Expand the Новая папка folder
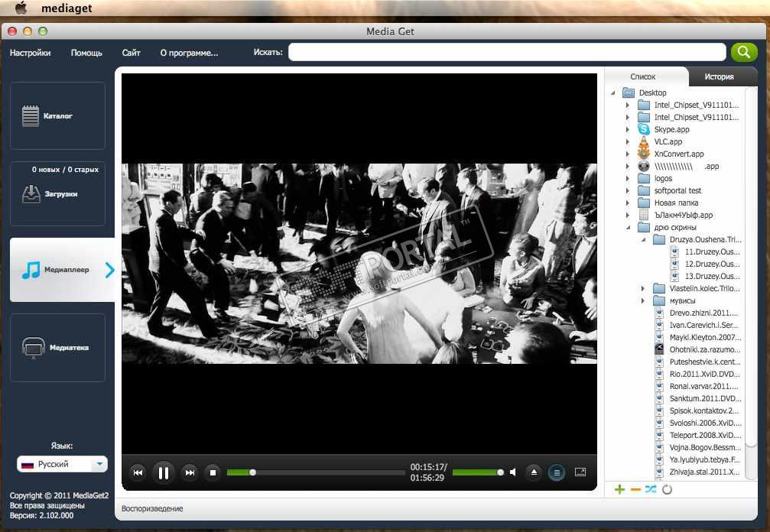 tap(628, 203)
